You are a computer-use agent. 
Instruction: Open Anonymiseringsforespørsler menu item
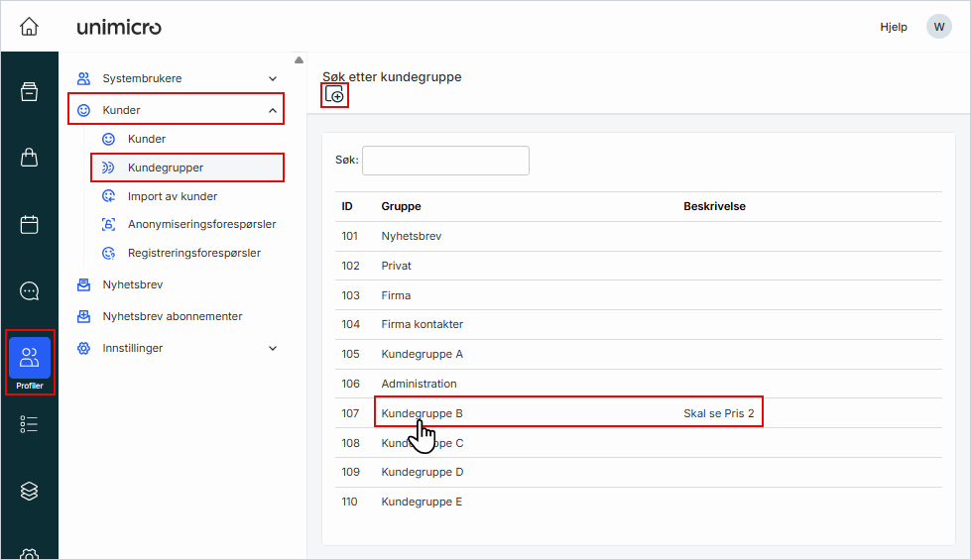point(201,224)
